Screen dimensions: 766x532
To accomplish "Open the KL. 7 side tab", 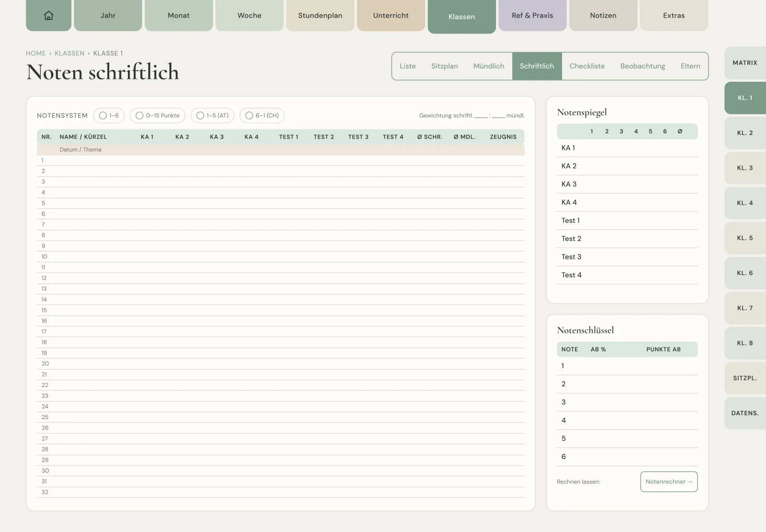I will 745,308.
